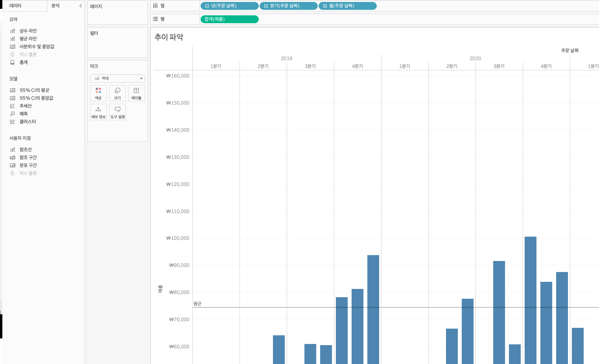Select the tallest bar in 2019 4분기
599x364 pixels.
pyautogui.click(x=373, y=309)
